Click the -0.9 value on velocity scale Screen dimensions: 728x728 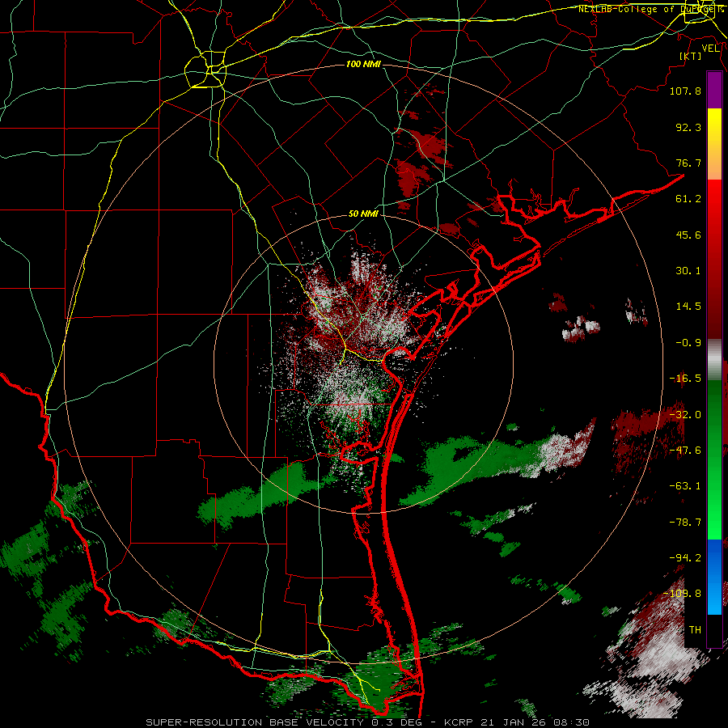coord(688,343)
